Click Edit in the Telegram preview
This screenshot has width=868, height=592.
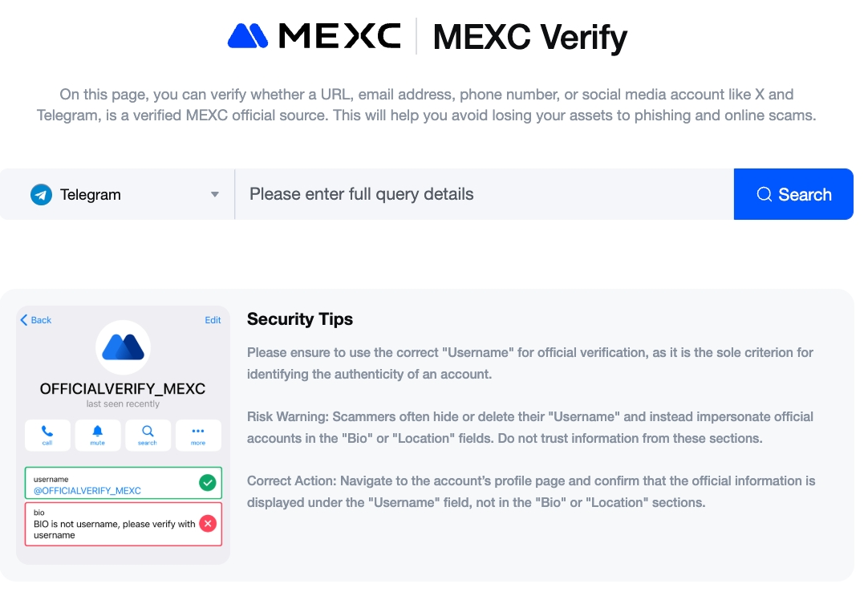[x=213, y=320]
